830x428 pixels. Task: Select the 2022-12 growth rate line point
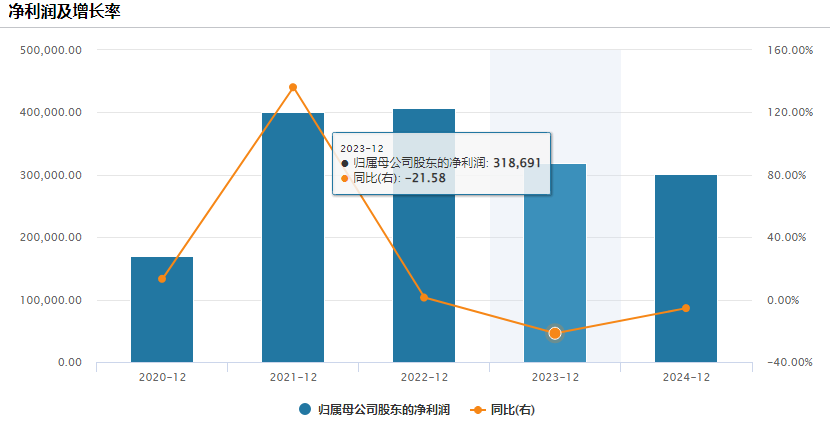pyautogui.click(x=424, y=297)
